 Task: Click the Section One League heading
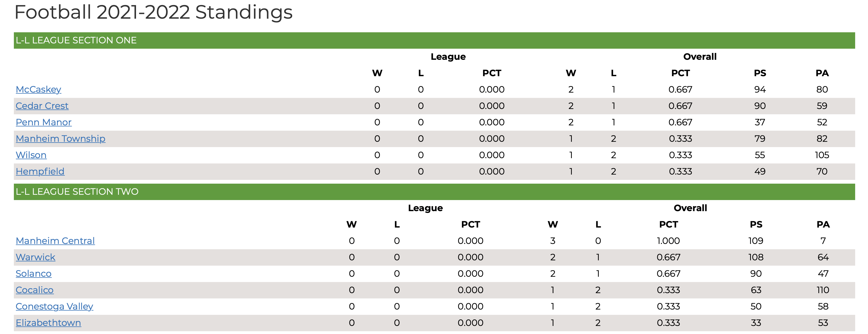pyautogui.click(x=448, y=57)
